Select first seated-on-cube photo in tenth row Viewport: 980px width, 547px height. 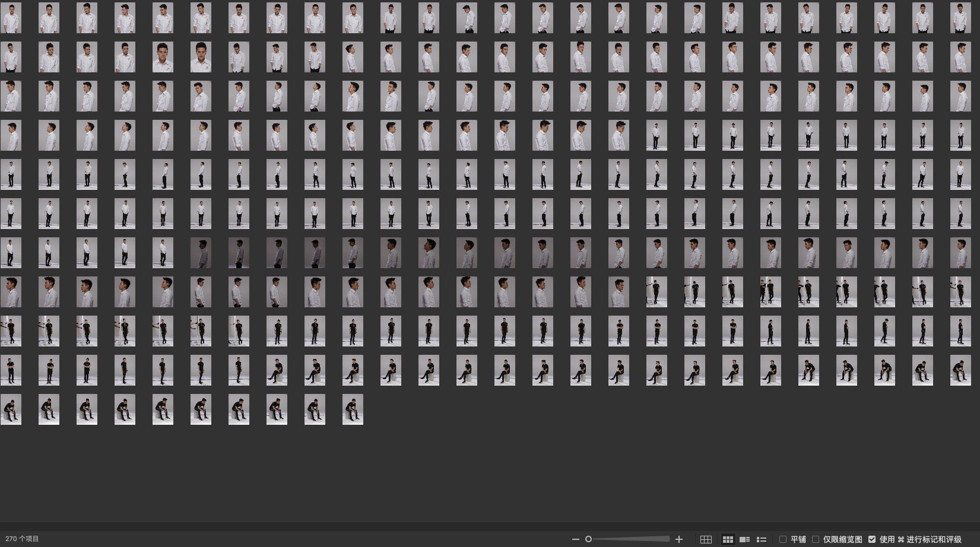pos(277,370)
